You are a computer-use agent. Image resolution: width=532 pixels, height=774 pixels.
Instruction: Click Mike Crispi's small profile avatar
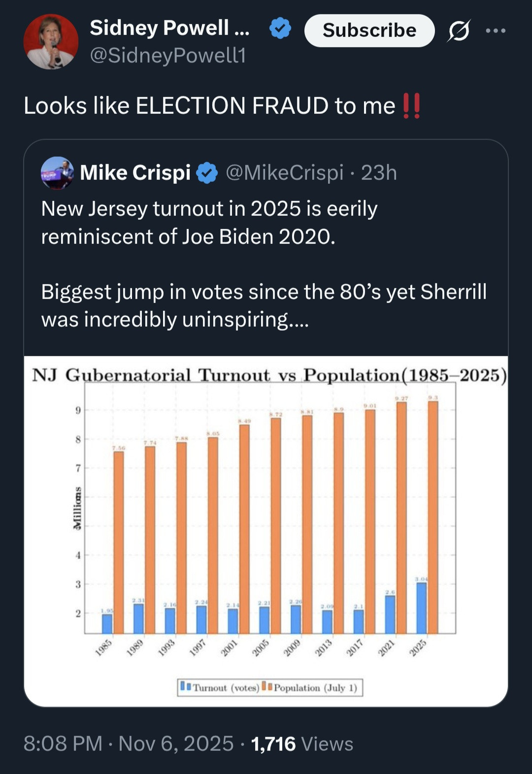point(57,173)
